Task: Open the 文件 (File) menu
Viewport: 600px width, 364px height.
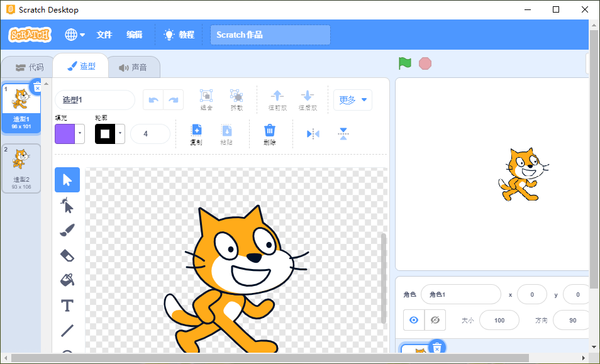Action: 104,35
